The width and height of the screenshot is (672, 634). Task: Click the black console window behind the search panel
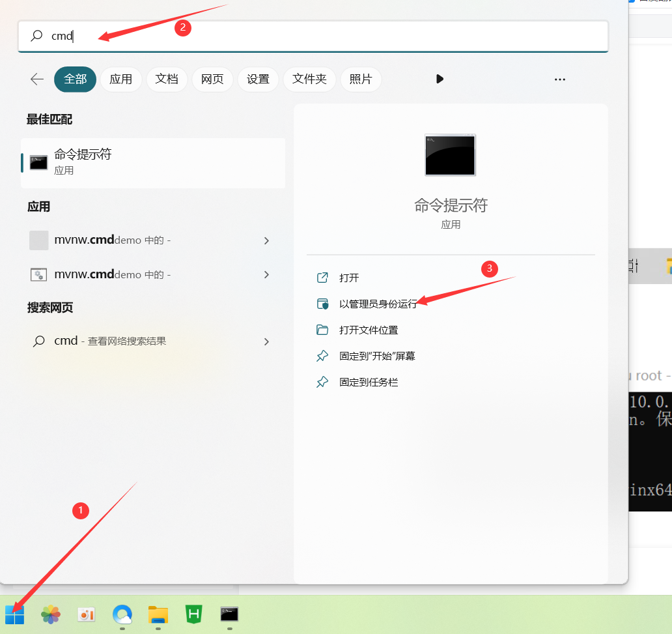650,452
